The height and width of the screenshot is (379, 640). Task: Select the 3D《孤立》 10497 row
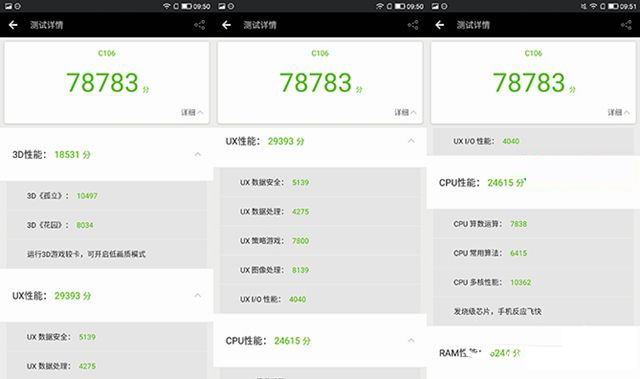pyautogui.click(x=107, y=196)
